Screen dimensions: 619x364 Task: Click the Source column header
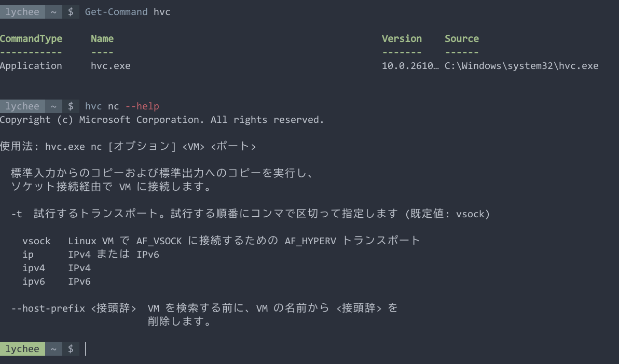(462, 39)
